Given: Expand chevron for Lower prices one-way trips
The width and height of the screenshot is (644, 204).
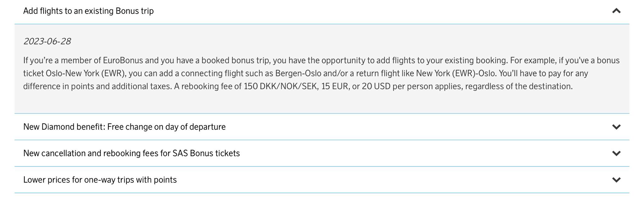Looking at the screenshot, I should pyautogui.click(x=616, y=180).
